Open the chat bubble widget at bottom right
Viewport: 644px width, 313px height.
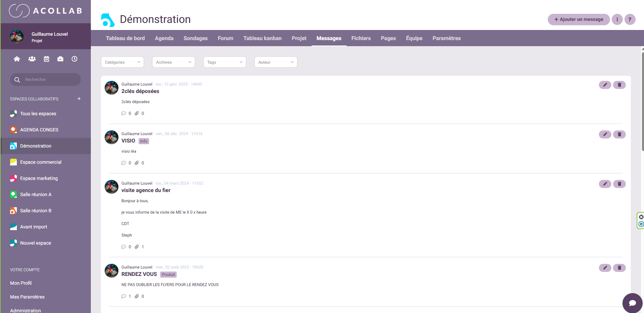coord(632,303)
